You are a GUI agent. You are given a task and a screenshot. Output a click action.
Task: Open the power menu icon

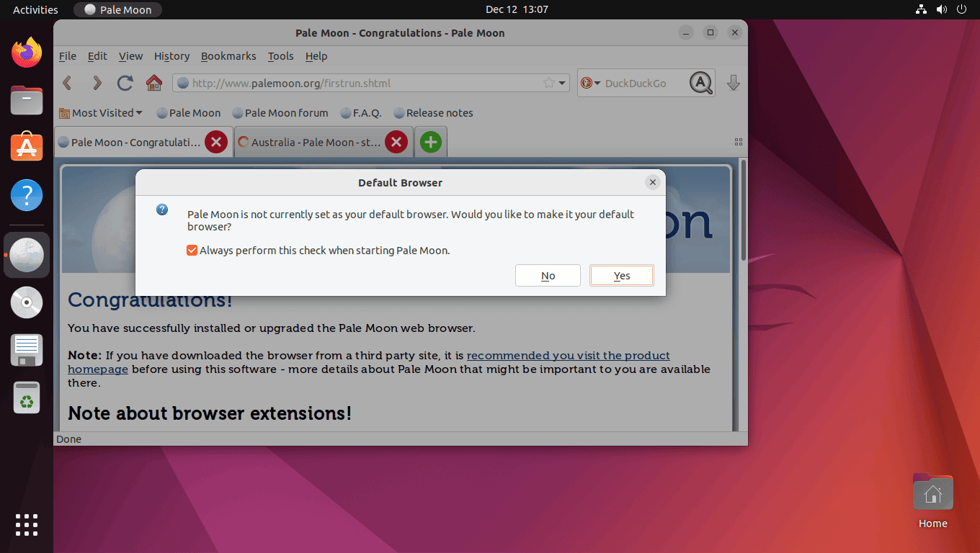(x=961, y=9)
